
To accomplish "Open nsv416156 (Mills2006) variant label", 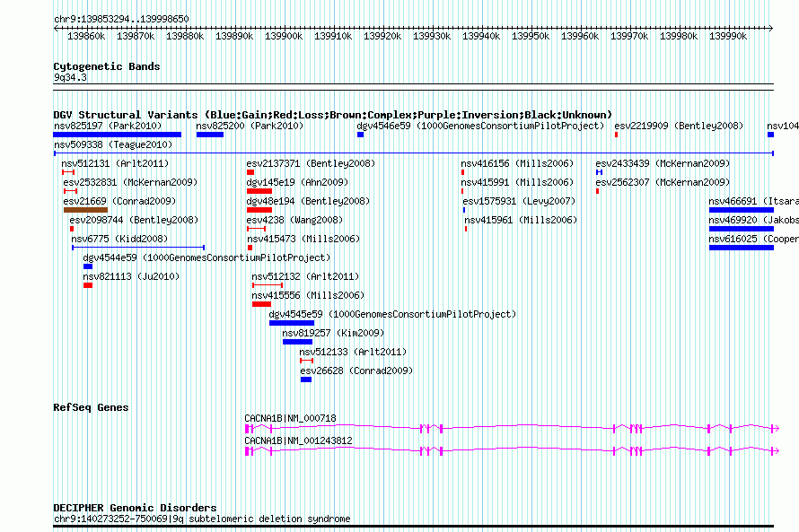I will point(517,163).
